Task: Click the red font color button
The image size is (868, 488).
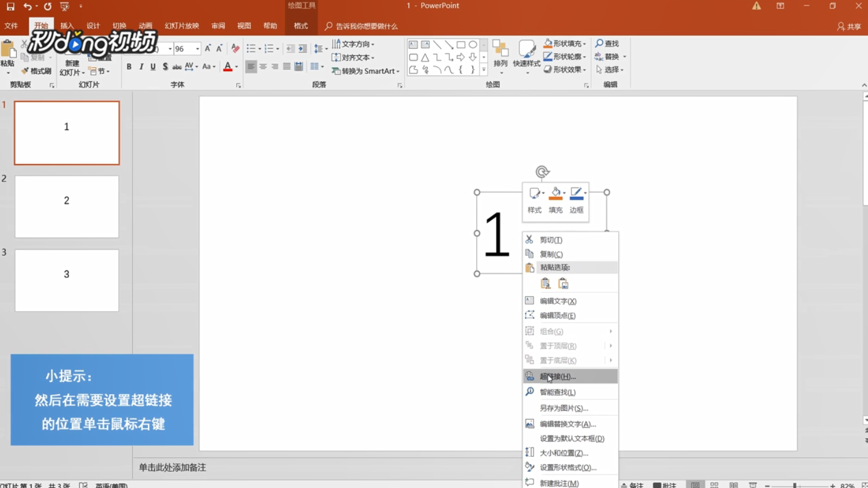Action: pos(228,67)
